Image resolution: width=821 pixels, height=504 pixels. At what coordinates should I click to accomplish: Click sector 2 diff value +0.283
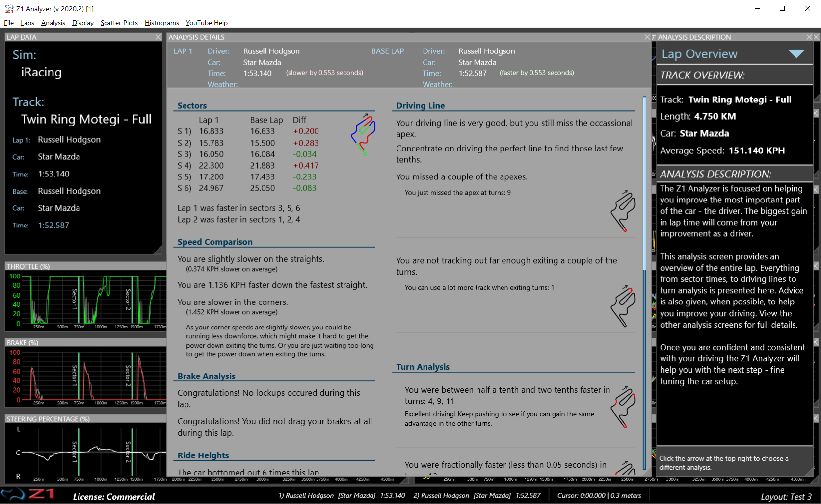(x=306, y=143)
